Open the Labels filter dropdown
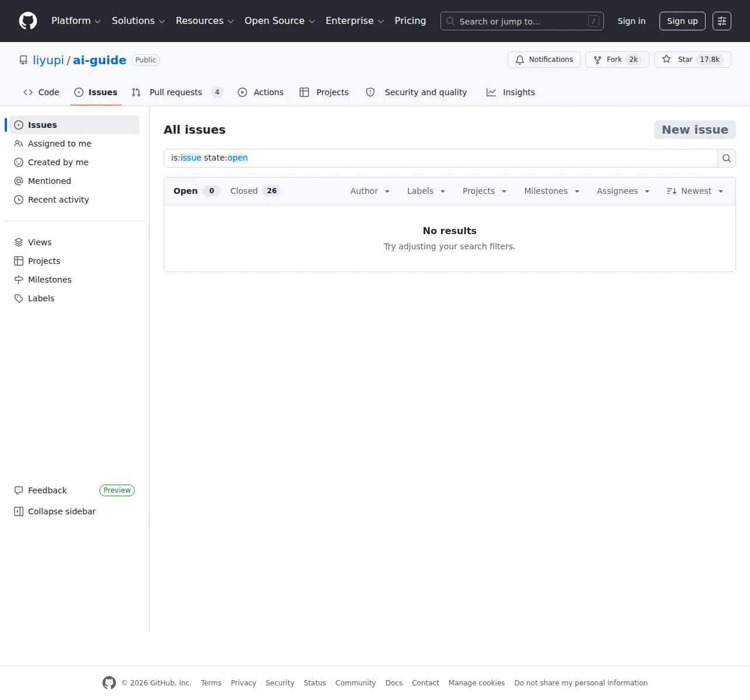Screen dimensions: 750x700 426,191
